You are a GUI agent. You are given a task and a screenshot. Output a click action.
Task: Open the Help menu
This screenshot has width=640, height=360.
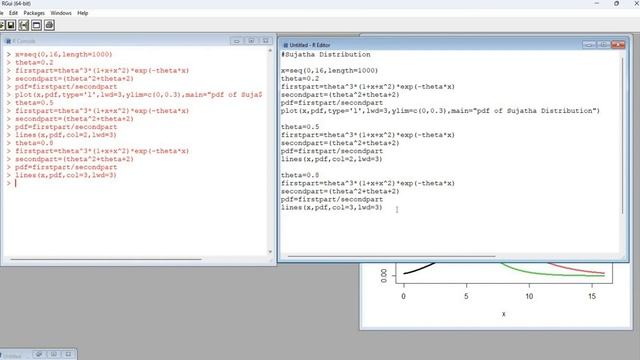click(82, 13)
